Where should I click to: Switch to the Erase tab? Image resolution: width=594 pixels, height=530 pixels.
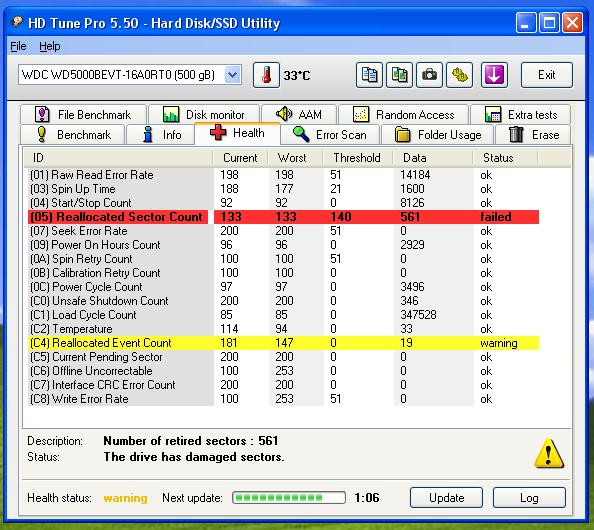[533, 134]
